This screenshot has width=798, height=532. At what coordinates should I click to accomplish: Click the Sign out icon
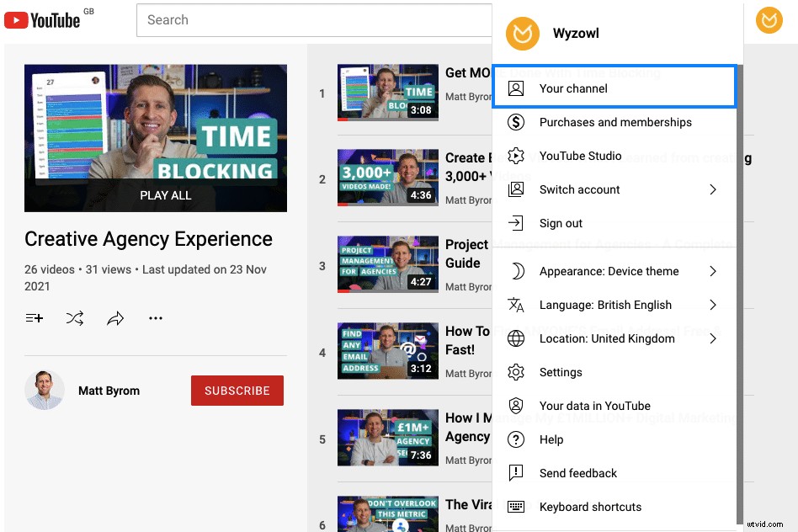click(516, 223)
